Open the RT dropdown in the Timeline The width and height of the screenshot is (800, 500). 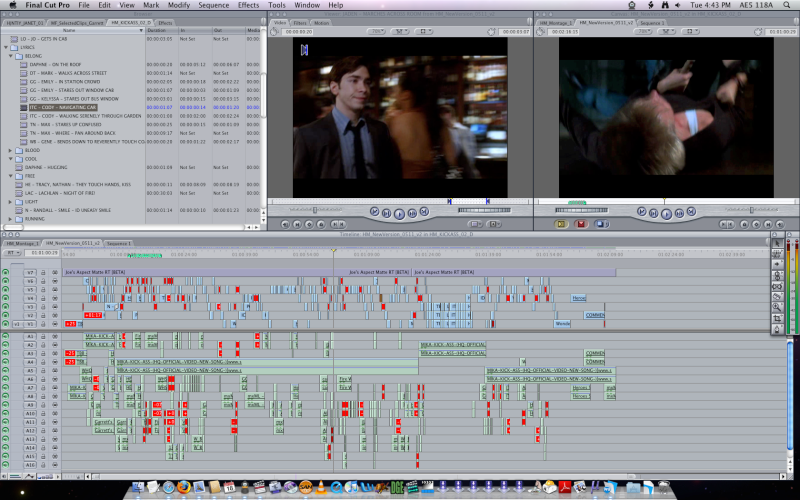coord(14,253)
